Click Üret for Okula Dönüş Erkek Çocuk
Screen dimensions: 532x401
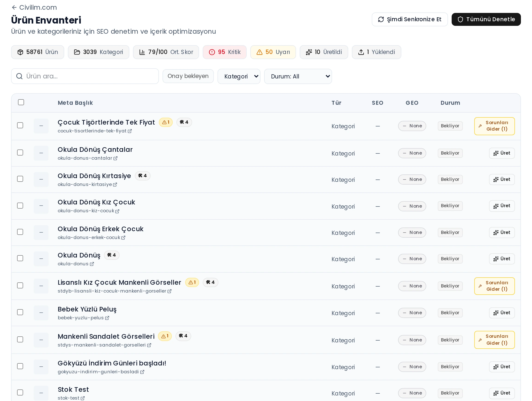coord(502,233)
